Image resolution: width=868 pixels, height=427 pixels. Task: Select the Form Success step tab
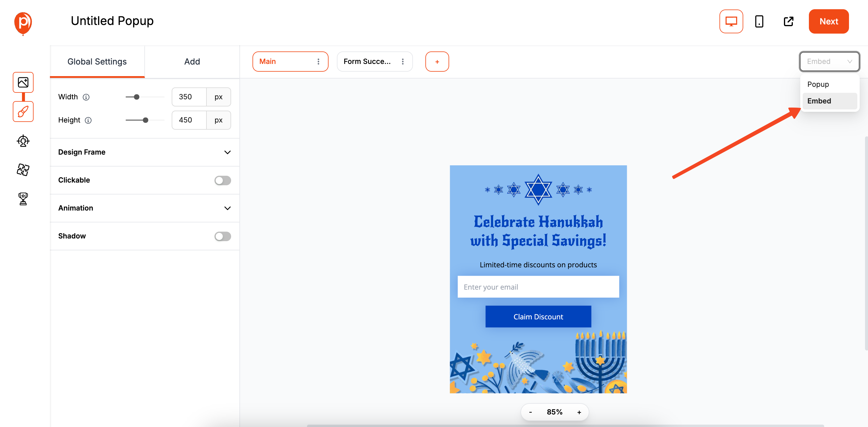(374, 61)
